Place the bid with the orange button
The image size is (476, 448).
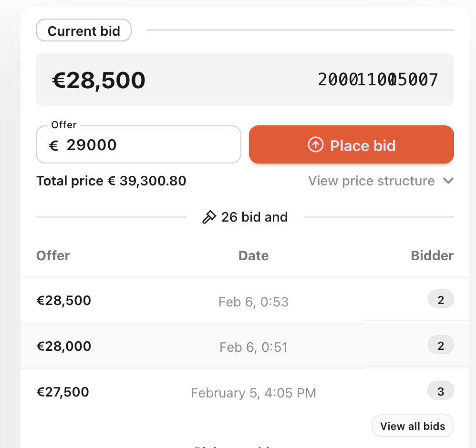click(352, 144)
